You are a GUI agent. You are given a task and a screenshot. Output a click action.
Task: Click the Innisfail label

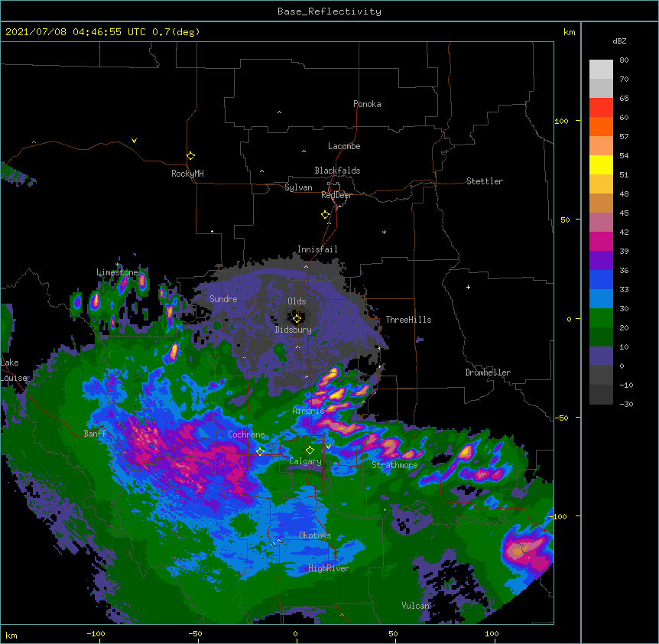click(x=317, y=249)
